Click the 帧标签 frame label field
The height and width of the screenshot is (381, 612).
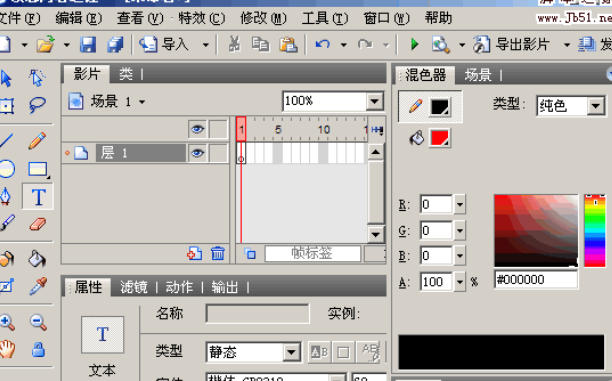[313, 254]
